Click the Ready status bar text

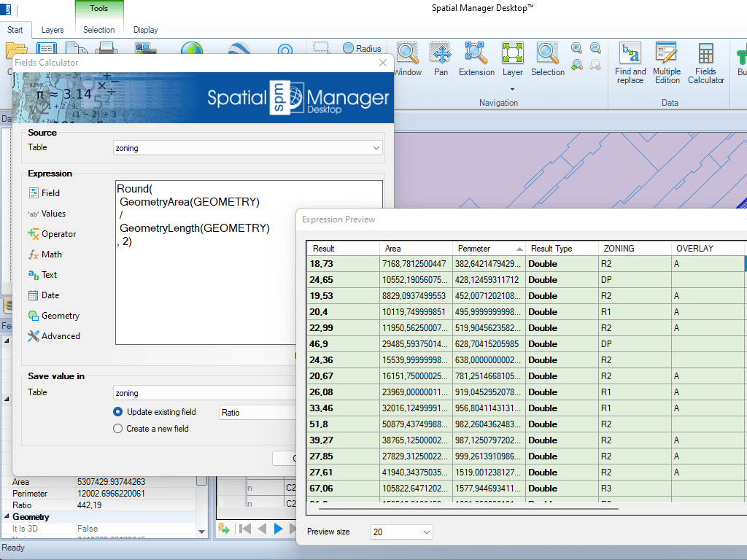13,548
